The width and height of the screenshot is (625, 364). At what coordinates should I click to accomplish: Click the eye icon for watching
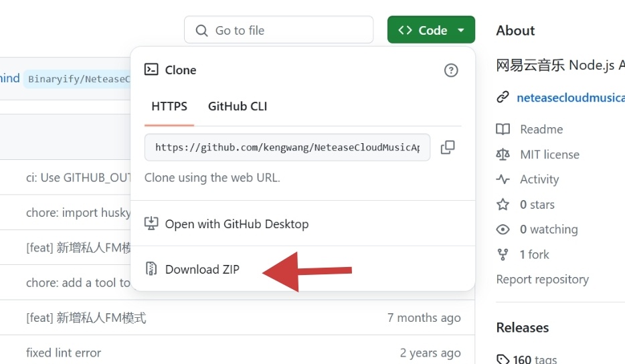(503, 230)
